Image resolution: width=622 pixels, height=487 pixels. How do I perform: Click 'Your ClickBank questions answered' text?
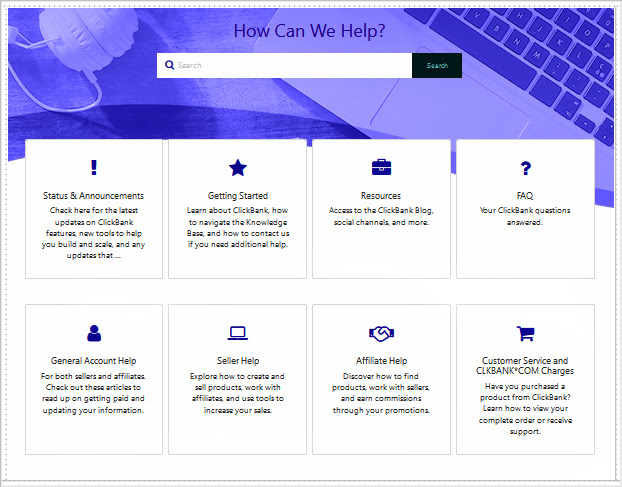525,216
